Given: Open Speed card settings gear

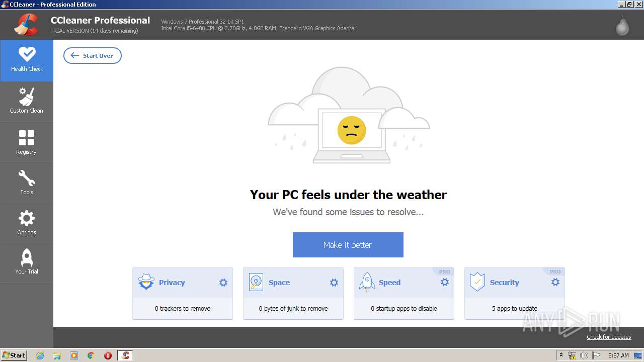Looking at the screenshot, I should 445,283.
